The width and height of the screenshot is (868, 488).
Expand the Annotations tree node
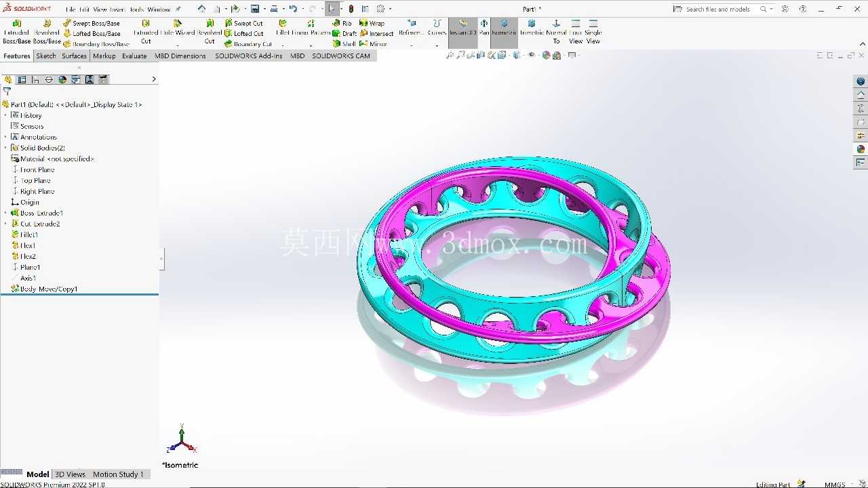coord(5,137)
